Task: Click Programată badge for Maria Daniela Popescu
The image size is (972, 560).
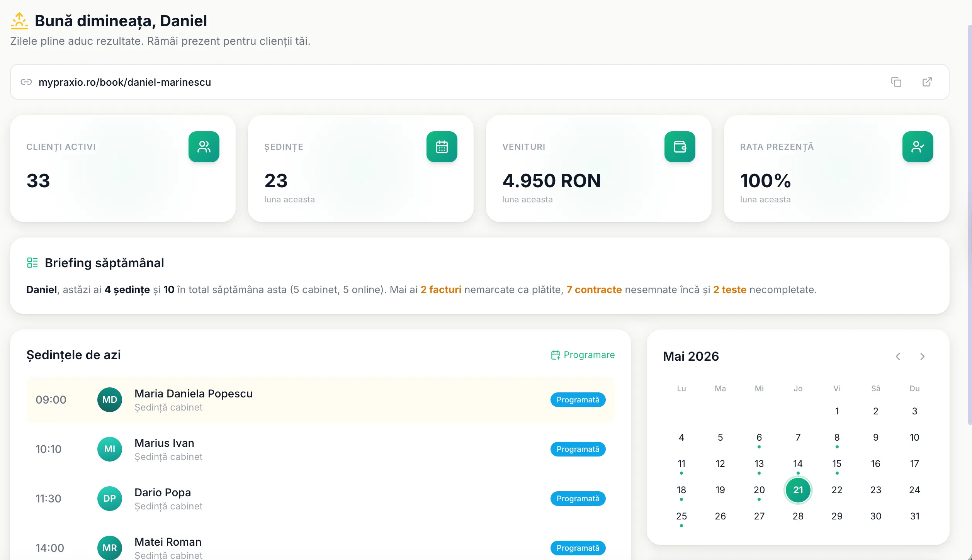Action: (x=578, y=400)
